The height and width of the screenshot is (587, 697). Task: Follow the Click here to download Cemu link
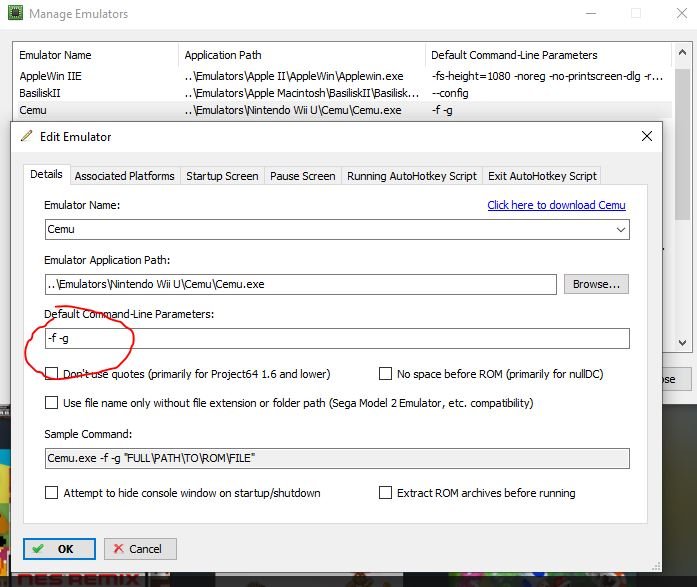(556, 205)
